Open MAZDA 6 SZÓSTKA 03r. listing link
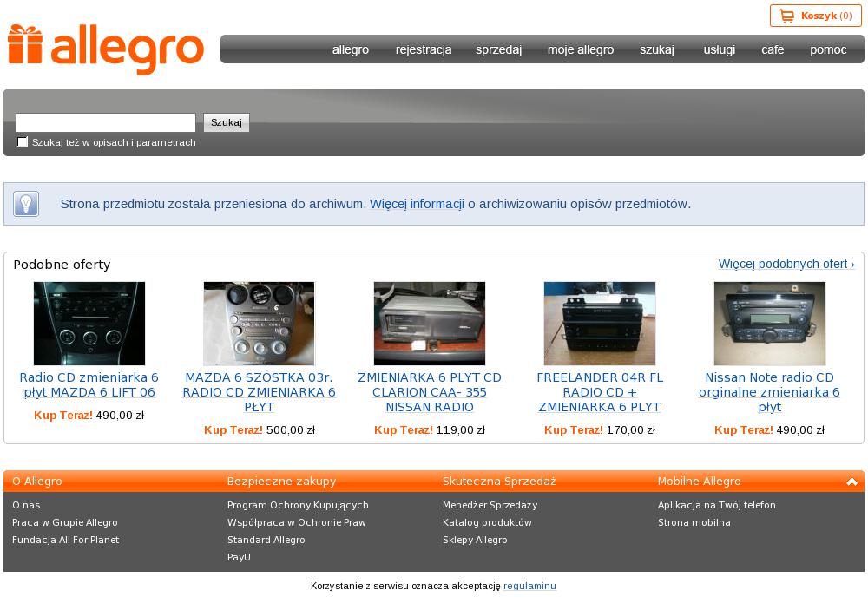 (x=259, y=392)
